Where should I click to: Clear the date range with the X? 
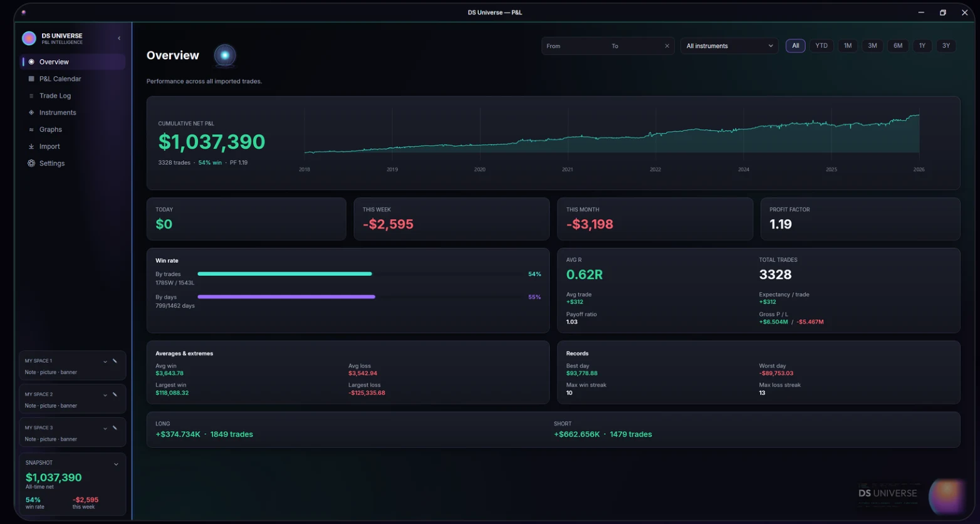click(x=667, y=46)
